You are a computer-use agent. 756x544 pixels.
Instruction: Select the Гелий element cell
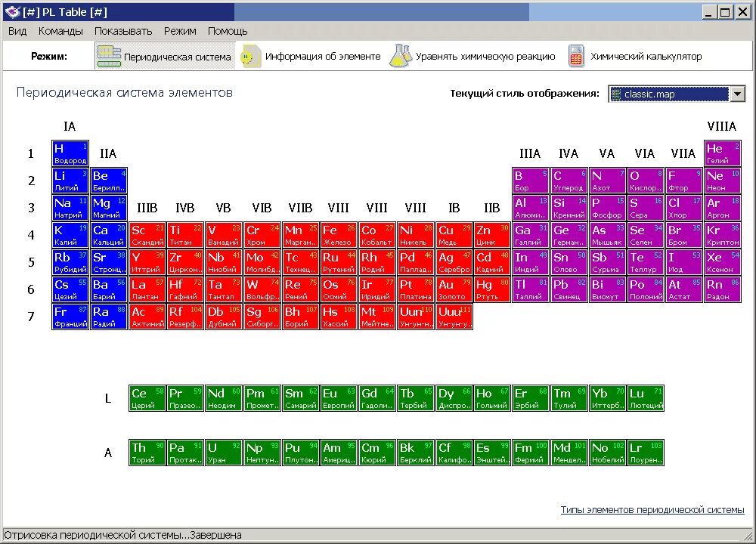click(x=722, y=153)
